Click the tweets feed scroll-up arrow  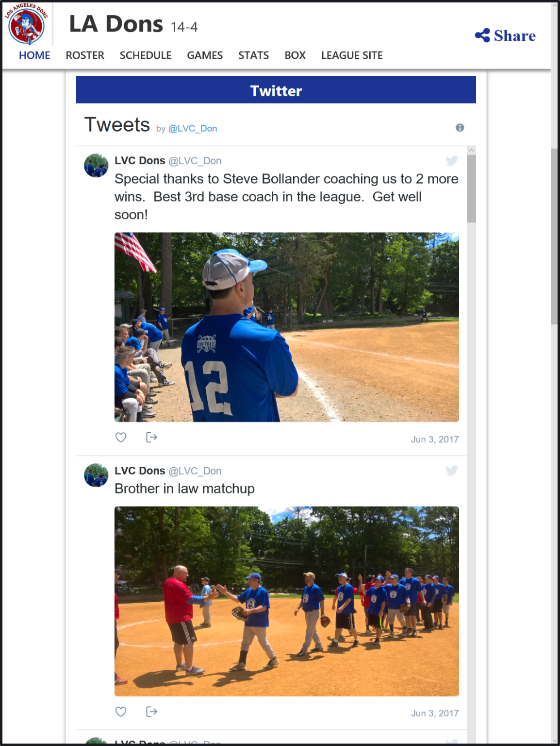(471, 151)
